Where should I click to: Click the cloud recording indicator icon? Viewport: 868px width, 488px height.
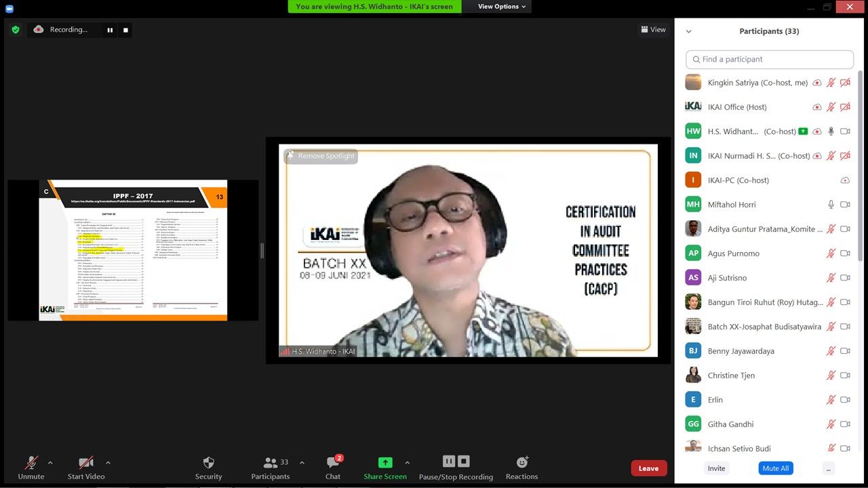[x=39, y=29]
